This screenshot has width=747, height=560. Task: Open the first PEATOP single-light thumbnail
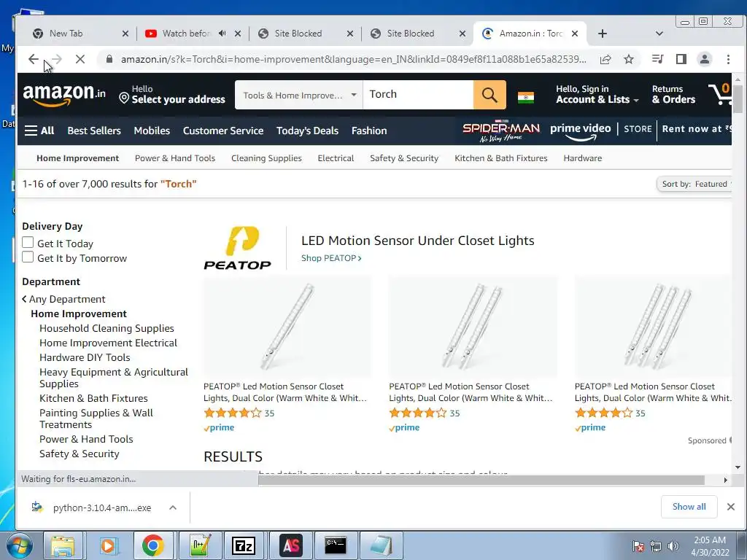287,327
